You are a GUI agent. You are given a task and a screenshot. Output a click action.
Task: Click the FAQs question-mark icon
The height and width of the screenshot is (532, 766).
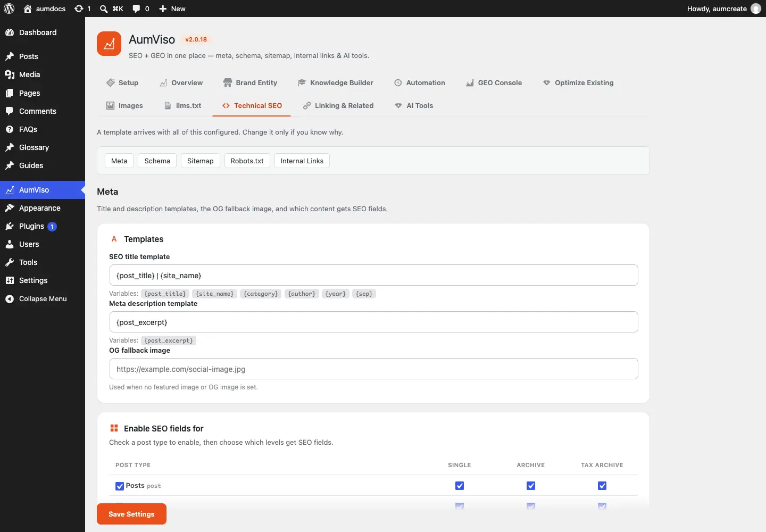click(x=10, y=129)
